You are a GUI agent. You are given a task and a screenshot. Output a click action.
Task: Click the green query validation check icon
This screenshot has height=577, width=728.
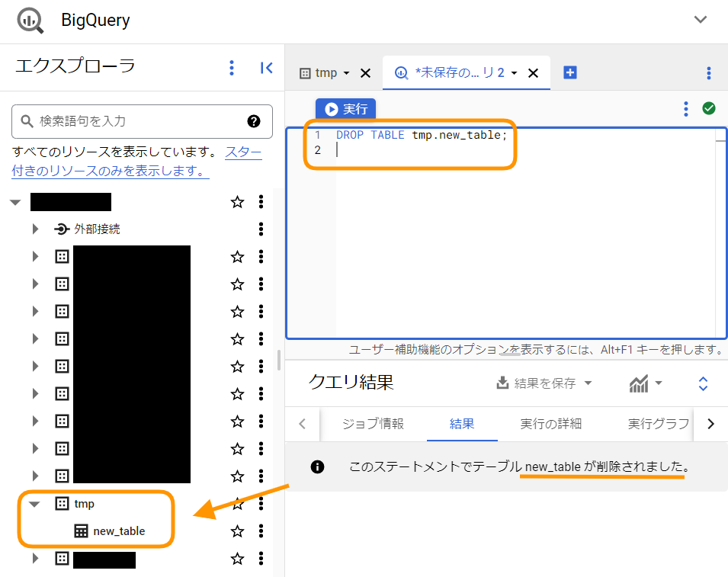click(x=708, y=108)
